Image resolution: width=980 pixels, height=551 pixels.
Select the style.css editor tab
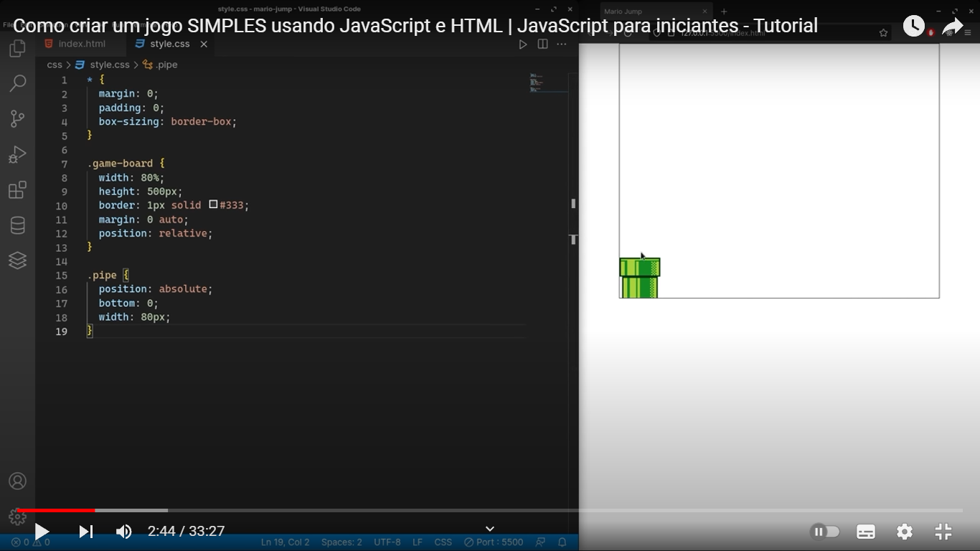tap(169, 44)
